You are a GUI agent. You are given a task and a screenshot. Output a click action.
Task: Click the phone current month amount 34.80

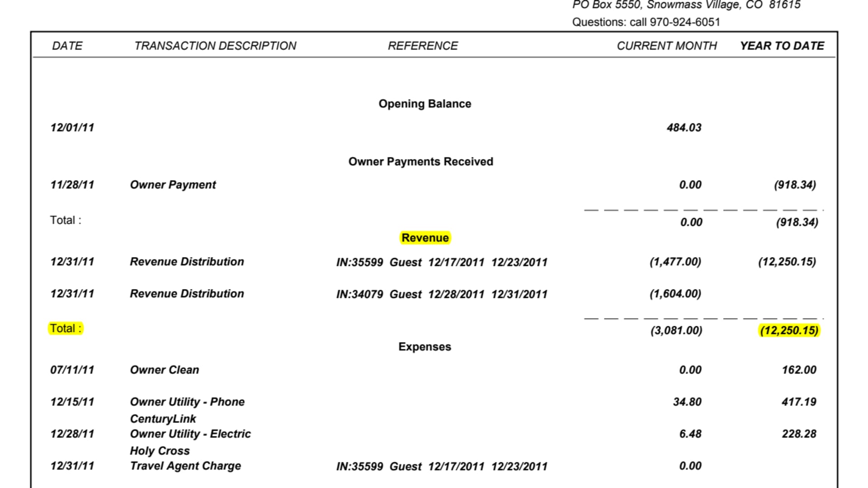coord(687,402)
